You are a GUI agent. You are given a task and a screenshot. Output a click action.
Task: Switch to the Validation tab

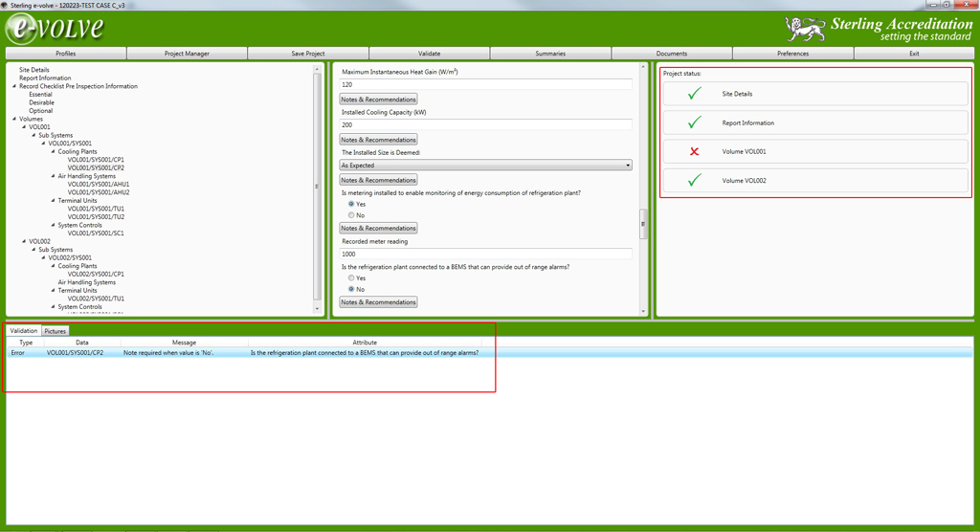click(24, 331)
